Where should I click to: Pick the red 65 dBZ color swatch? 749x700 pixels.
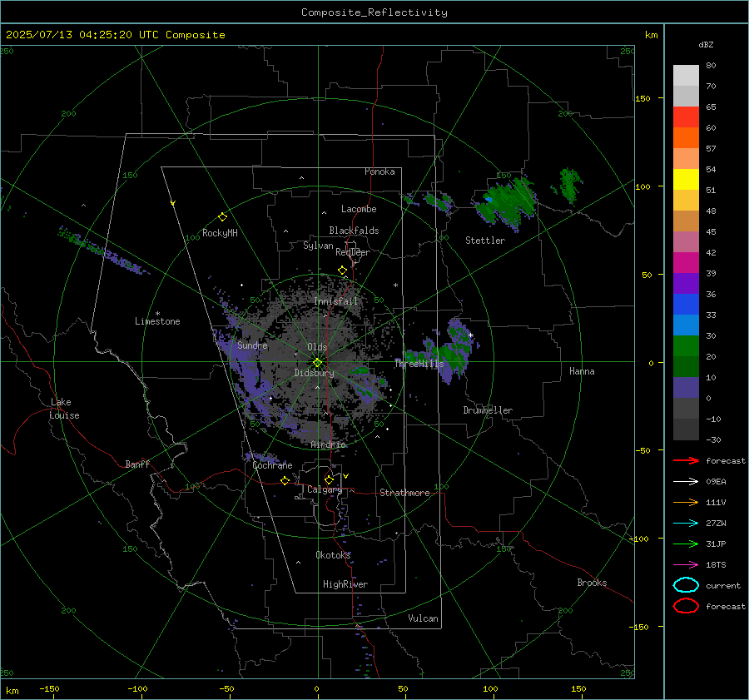[686, 117]
